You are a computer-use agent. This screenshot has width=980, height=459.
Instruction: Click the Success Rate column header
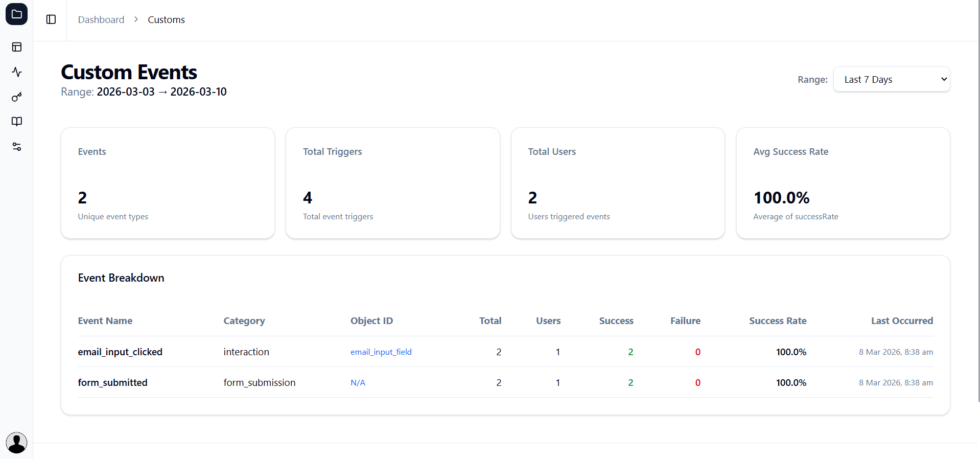point(778,320)
